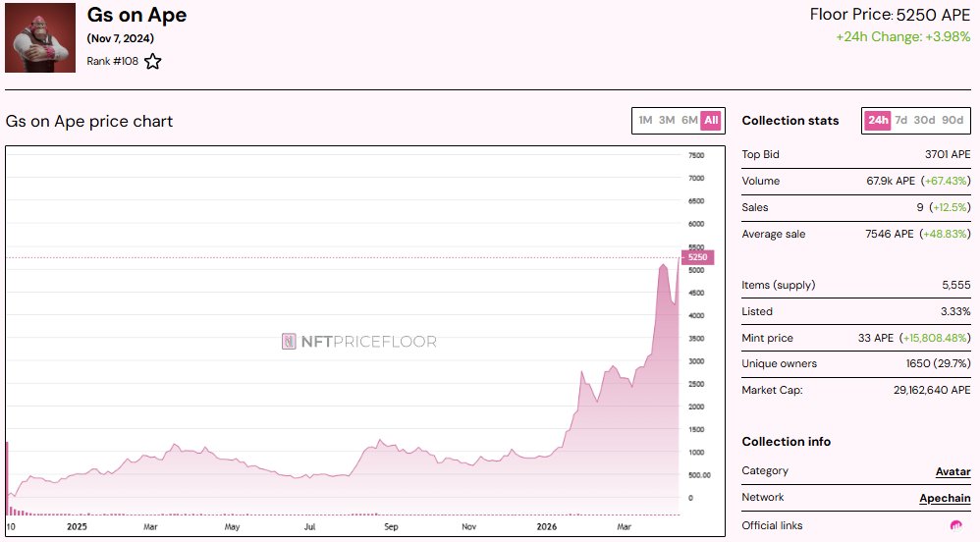980x542 pixels.
Task: Click the Rank #108 label
Action: pyautogui.click(x=112, y=62)
